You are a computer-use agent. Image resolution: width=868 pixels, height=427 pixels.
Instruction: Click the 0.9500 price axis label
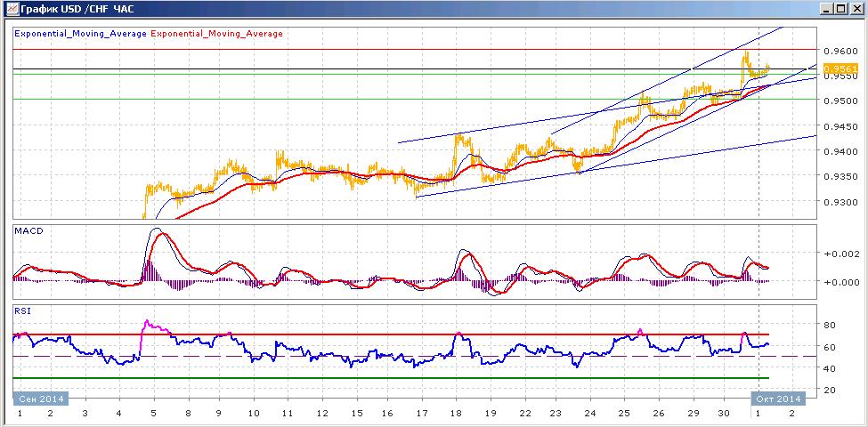point(841,101)
